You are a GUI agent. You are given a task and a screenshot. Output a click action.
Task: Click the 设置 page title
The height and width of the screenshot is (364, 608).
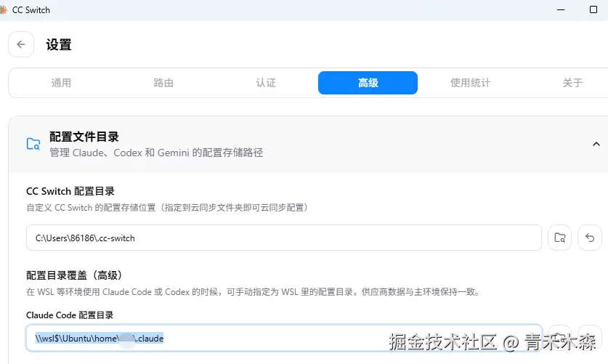coord(59,44)
